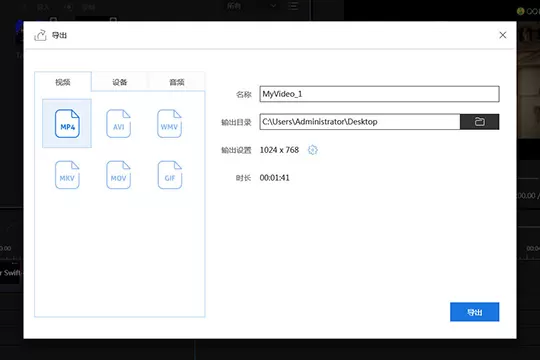This screenshot has height=360, width=540.
Task: Switch to the 设备 tab
Action: (120, 82)
